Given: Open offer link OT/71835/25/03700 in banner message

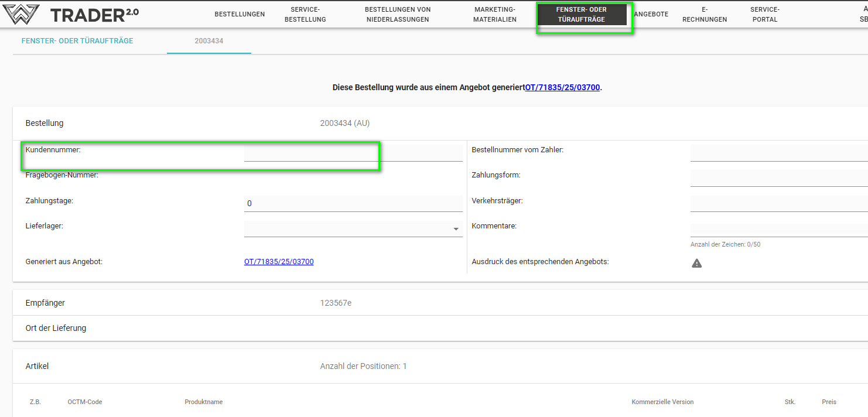Looking at the screenshot, I should point(562,87).
